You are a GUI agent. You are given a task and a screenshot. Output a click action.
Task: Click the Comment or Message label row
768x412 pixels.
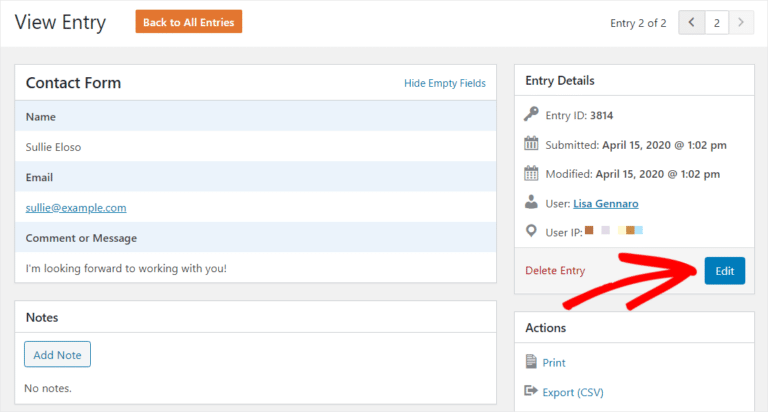pos(256,238)
